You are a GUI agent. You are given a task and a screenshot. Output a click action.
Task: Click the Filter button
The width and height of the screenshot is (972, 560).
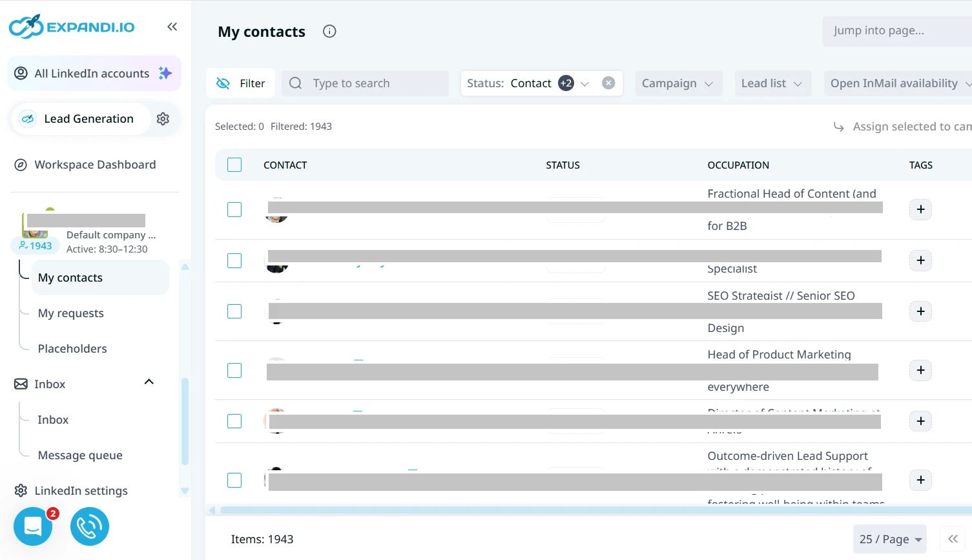pos(240,83)
